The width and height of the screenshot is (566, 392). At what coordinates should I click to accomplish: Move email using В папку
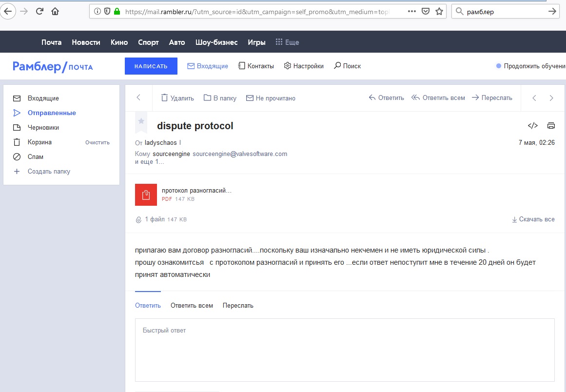coord(220,98)
